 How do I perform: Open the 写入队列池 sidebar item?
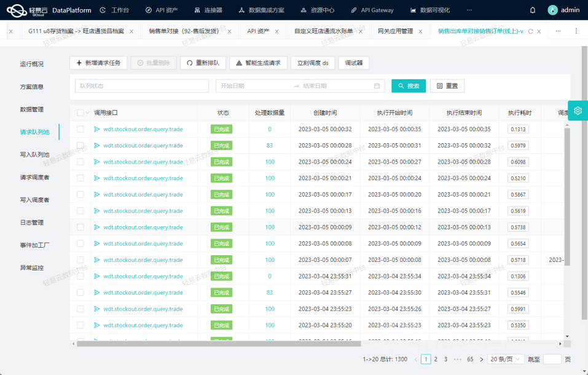point(34,155)
